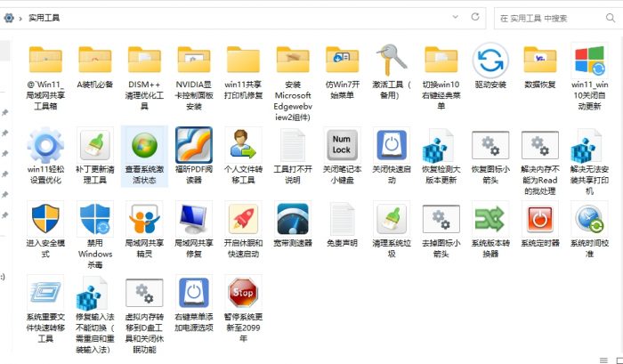Select 右键菜单添加电源选项 icon
623x364 pixels.
click(194, 293)
